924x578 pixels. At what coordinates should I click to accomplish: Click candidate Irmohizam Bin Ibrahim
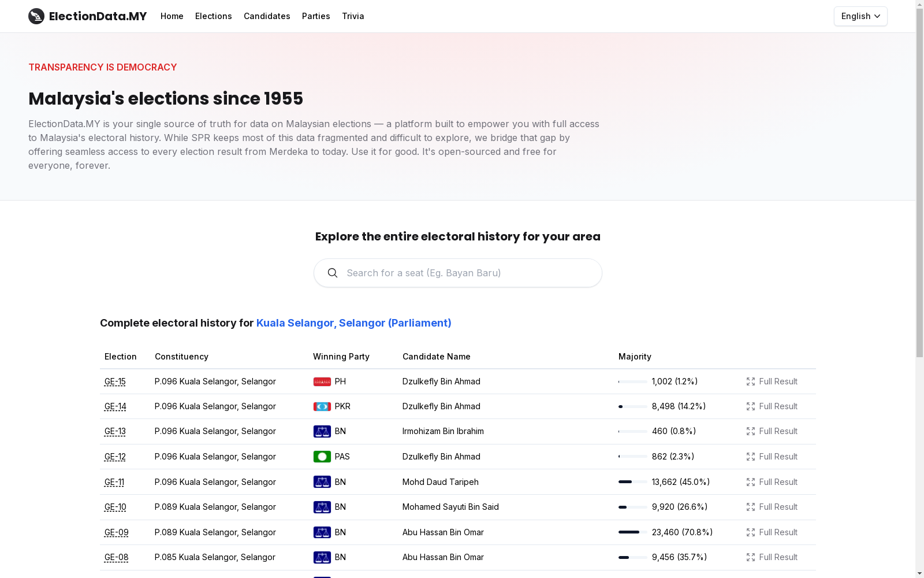tap(443, 431)
